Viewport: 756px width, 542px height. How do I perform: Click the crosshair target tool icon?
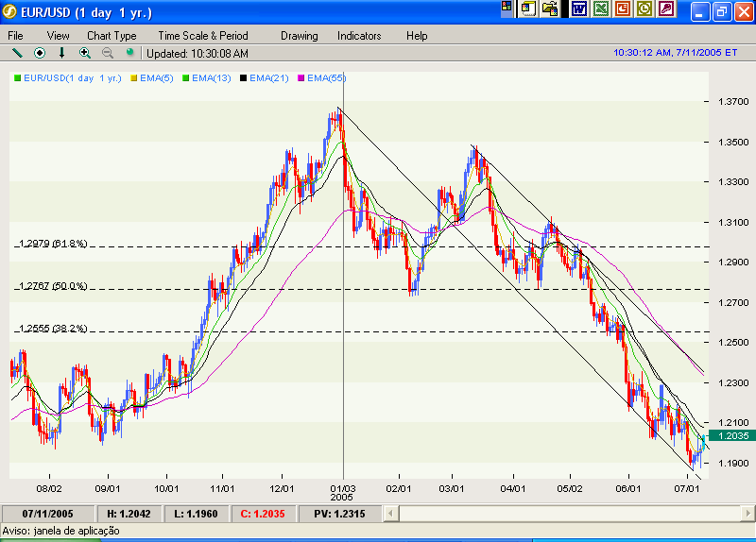[x=40, y=54]
